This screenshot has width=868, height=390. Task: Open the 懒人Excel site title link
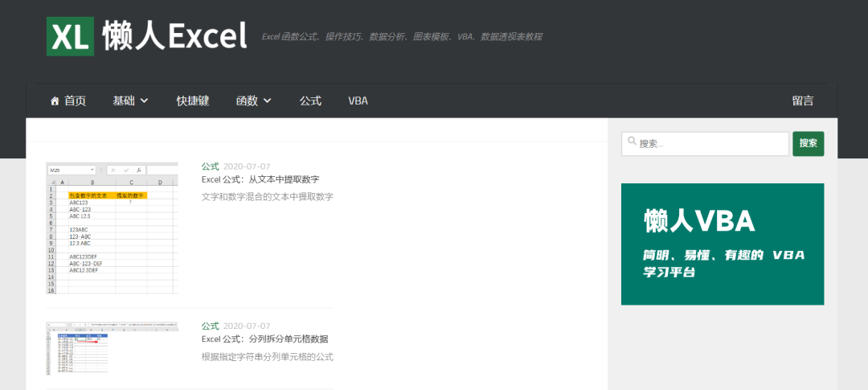click(x=174, y=36)
